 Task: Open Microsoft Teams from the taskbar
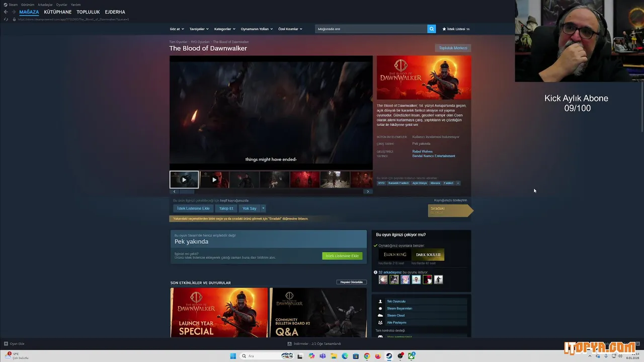pyautogui.click(x=323, y=356)
